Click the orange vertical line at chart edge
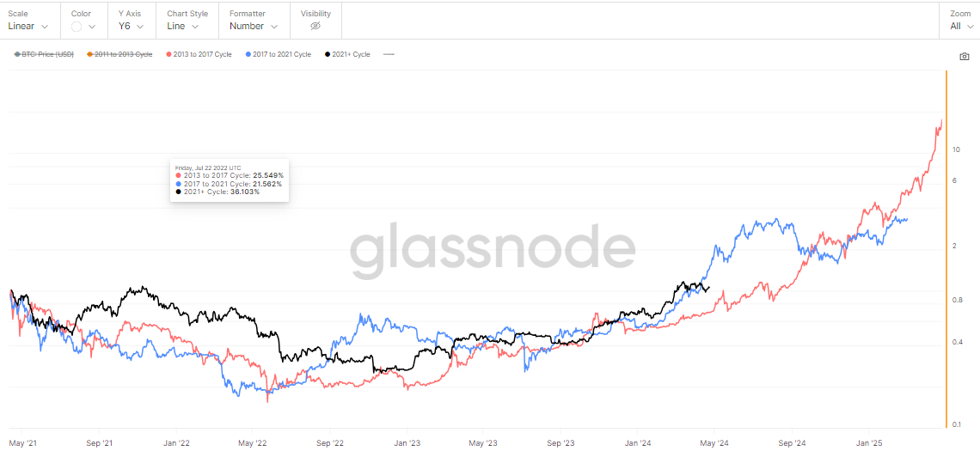The width and height of the screenshot is (980, 451). coord(946,249)
